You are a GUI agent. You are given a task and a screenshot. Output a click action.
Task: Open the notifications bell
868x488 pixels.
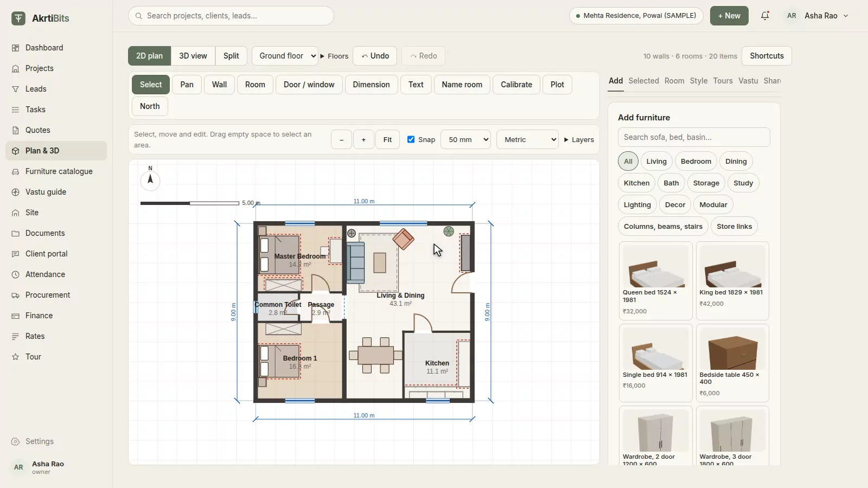pyautogui.click(x=765, y=16)
